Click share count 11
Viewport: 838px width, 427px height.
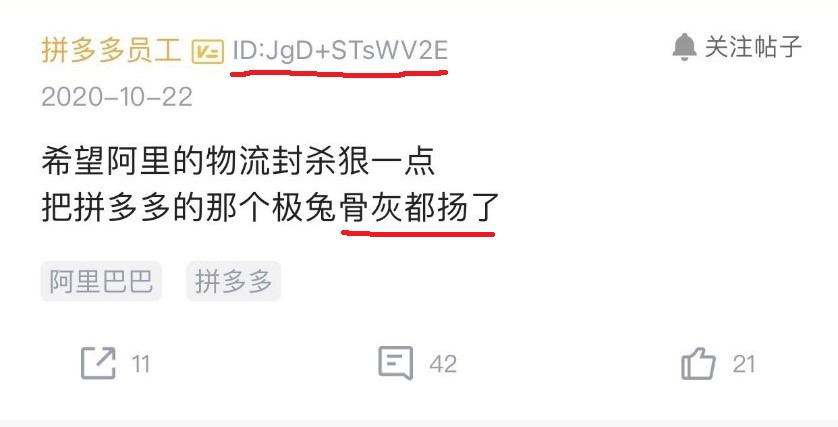click(x=141, y=364)
